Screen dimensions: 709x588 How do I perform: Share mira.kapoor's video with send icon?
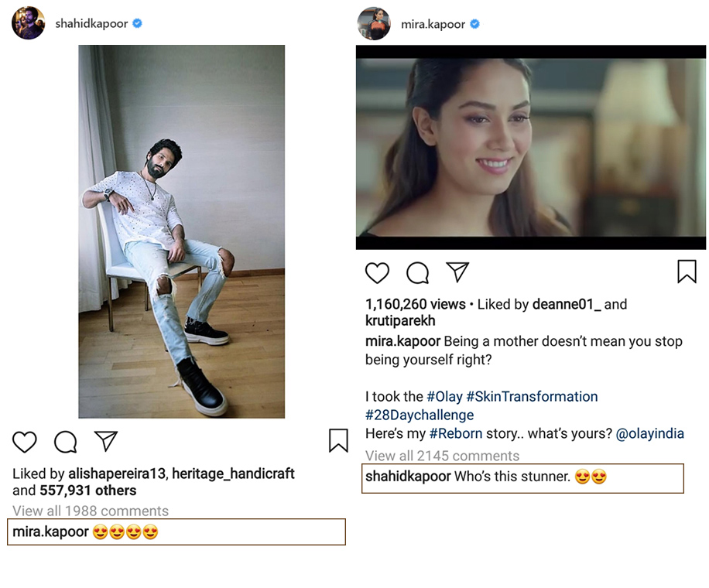click(x=458, y=272)
